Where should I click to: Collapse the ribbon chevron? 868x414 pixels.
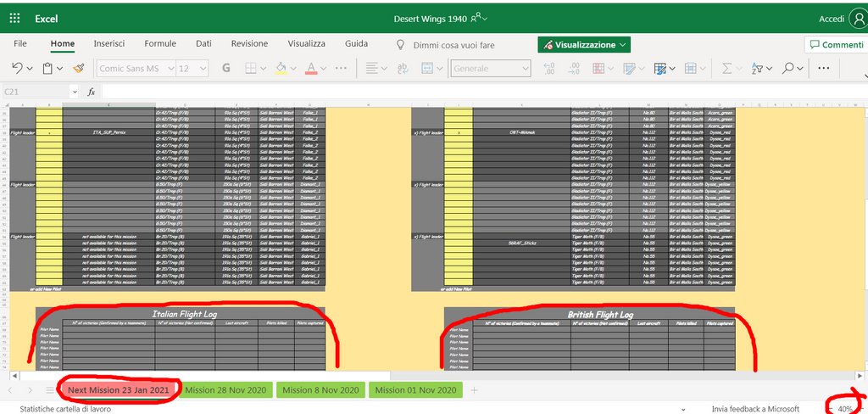coord(865,76)
